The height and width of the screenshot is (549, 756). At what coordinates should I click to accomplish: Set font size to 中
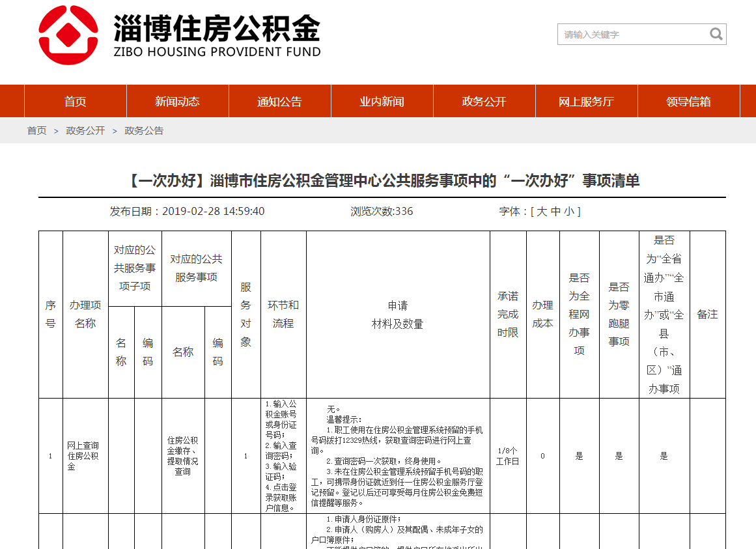[x=555, y=211]
